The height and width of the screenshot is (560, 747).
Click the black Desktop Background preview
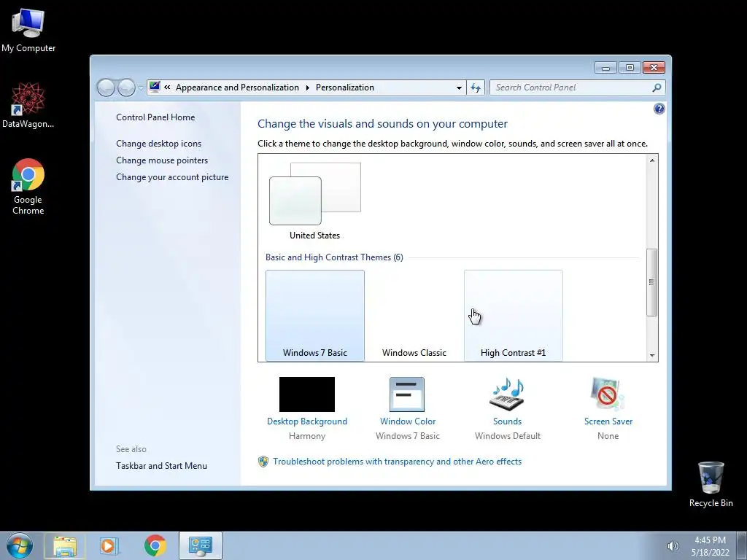(307, 394)
